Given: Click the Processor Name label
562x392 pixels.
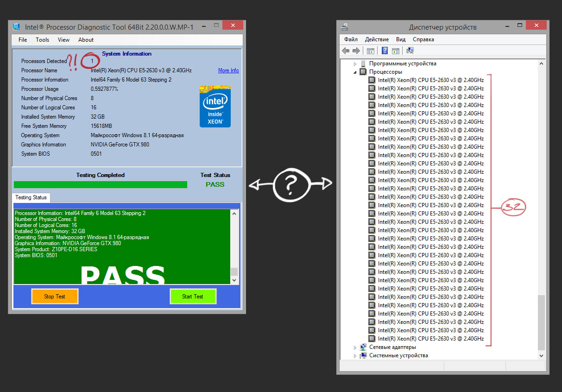Looking at the screenshot, I should (39, 70).
